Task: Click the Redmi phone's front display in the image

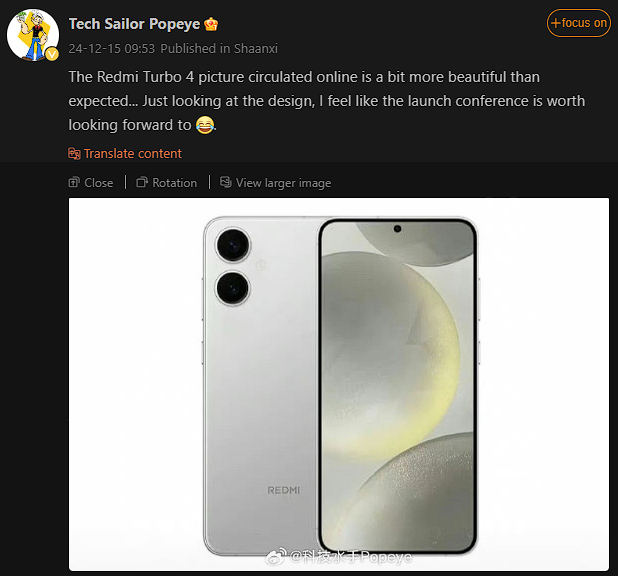Action: 396,385
